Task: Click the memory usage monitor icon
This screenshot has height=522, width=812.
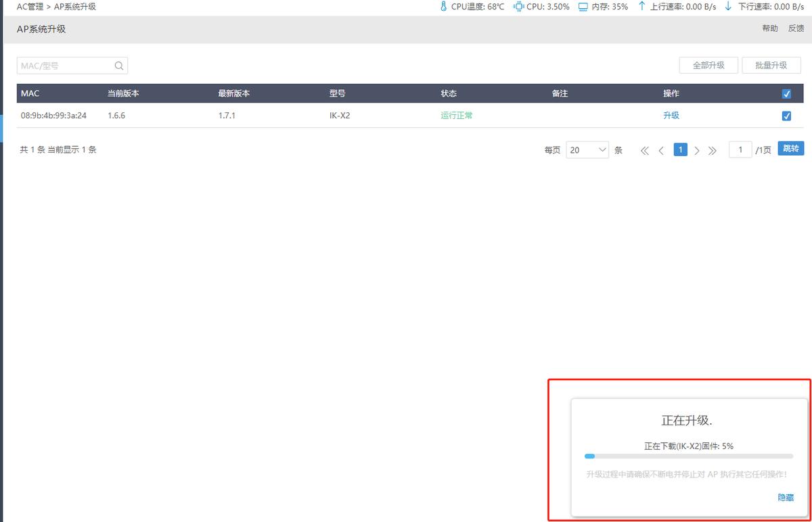Action: [583, 7]
